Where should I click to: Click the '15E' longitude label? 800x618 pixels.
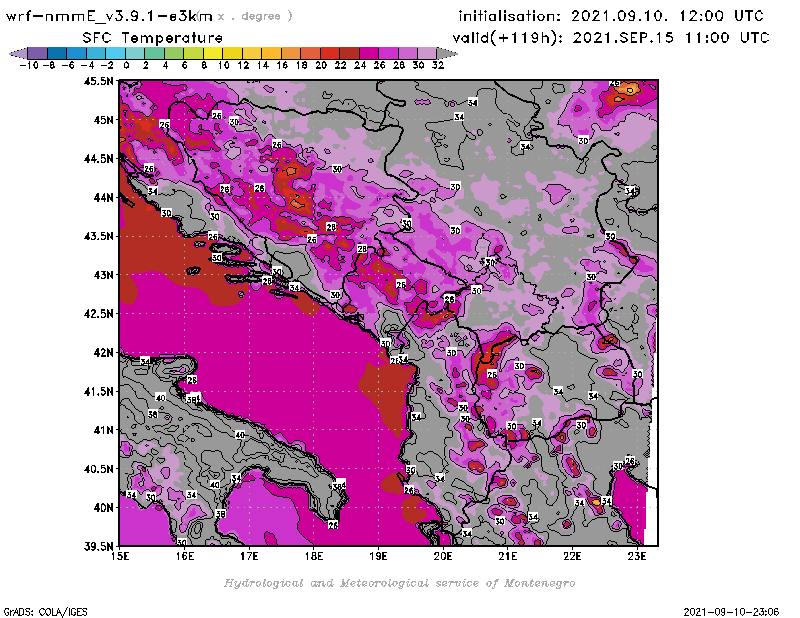tap(120, 556)
